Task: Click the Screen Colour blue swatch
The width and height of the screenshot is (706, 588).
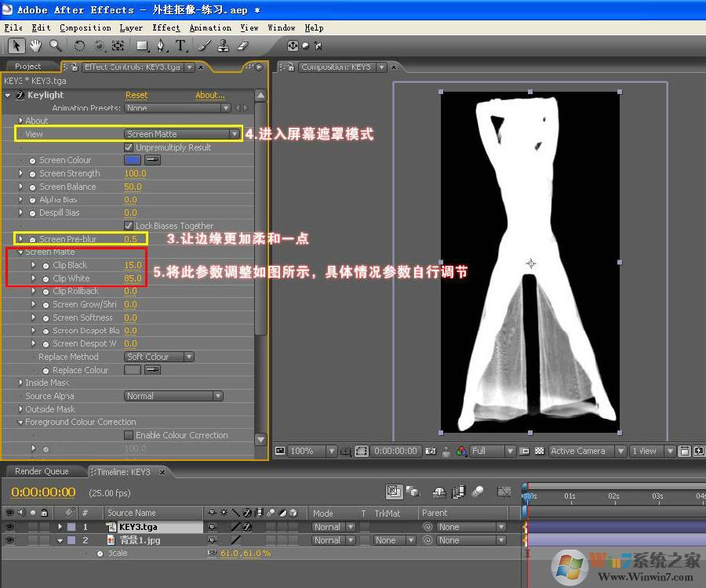Action: [x=133, y=160]
